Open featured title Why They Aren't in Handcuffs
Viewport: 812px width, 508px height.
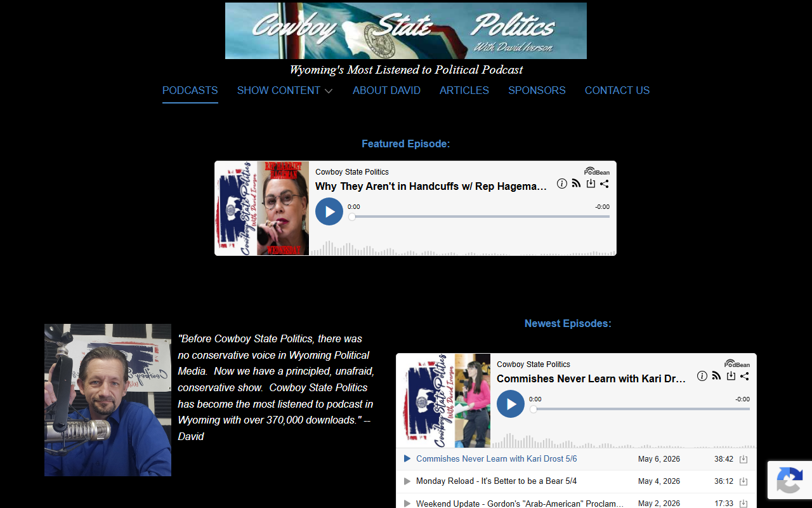pos(431,186)
